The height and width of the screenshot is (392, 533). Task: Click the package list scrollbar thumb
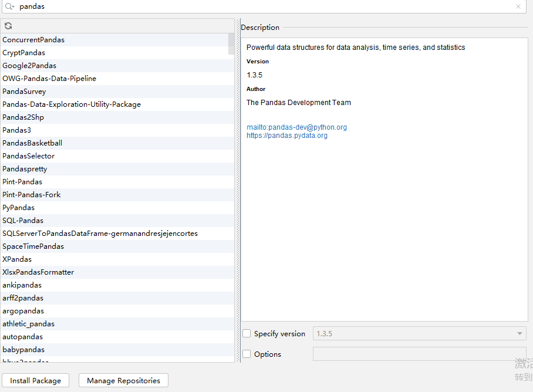231,44
